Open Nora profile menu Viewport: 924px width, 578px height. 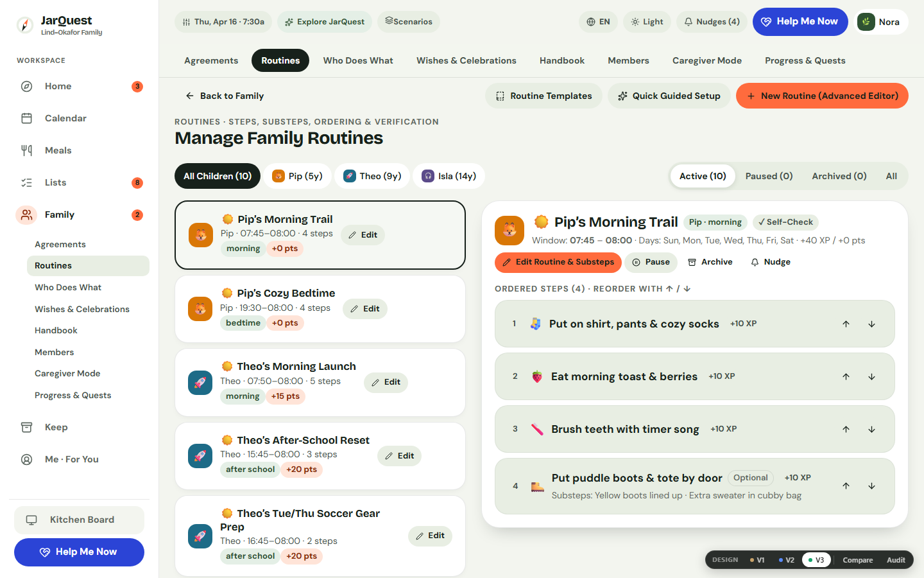tap(880, 22)
